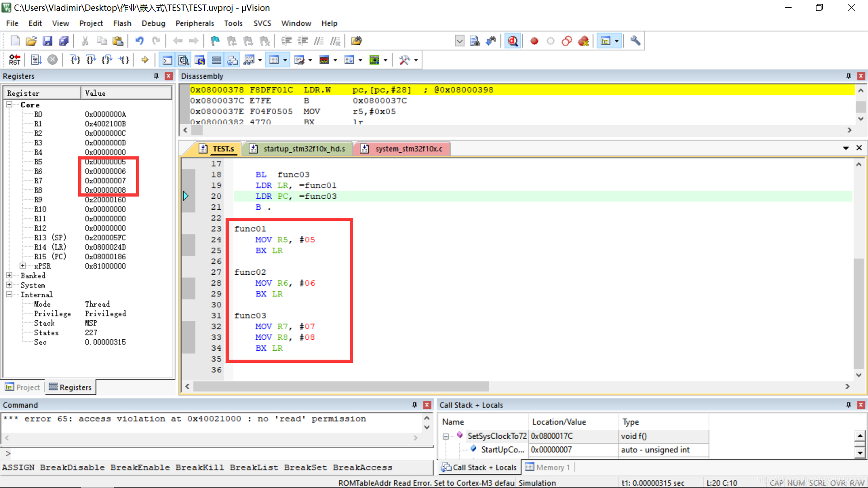The width and height of the screenshot is (868, 488).
Task: Open the editor tab list dropdown
Action: pyautogui.click(x=845, y=148)
